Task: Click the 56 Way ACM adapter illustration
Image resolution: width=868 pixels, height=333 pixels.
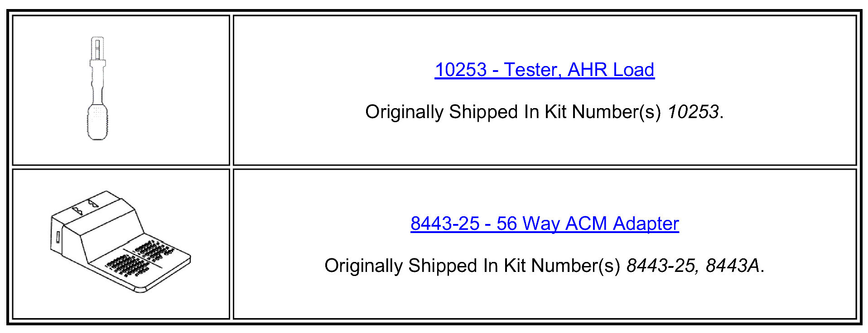Action: pyautogui.click(x=121, y=242)
